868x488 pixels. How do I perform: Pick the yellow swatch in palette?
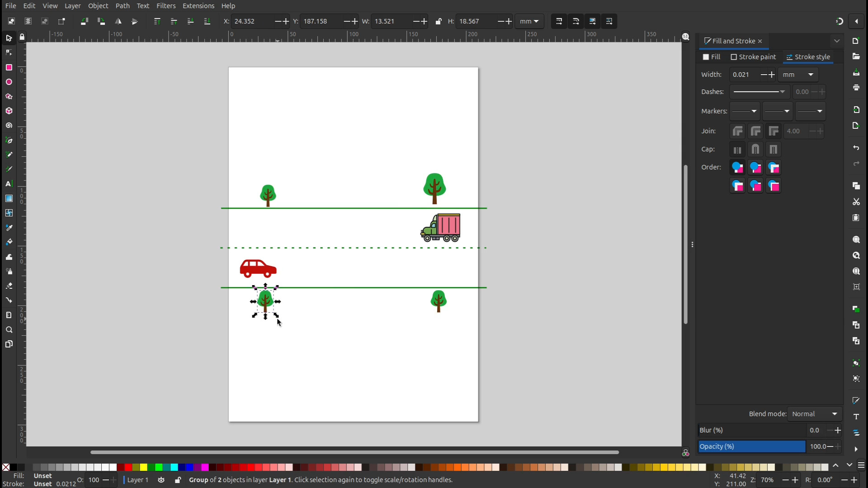144,467
